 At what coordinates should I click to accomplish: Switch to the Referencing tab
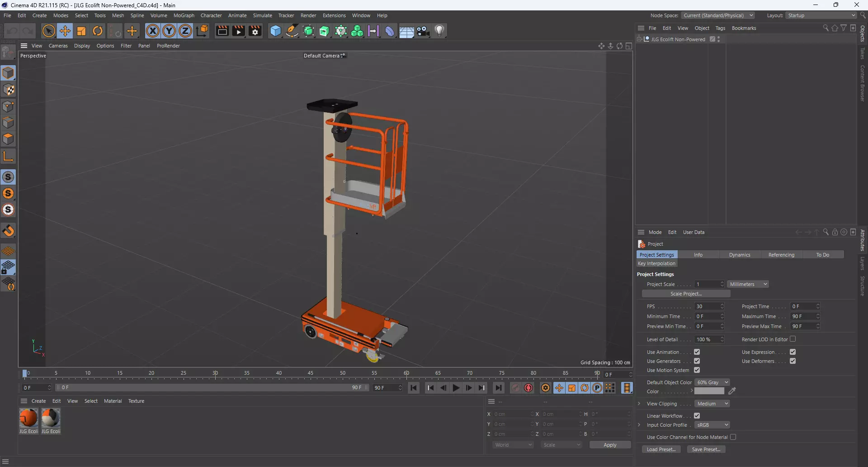tap(781, 255)
